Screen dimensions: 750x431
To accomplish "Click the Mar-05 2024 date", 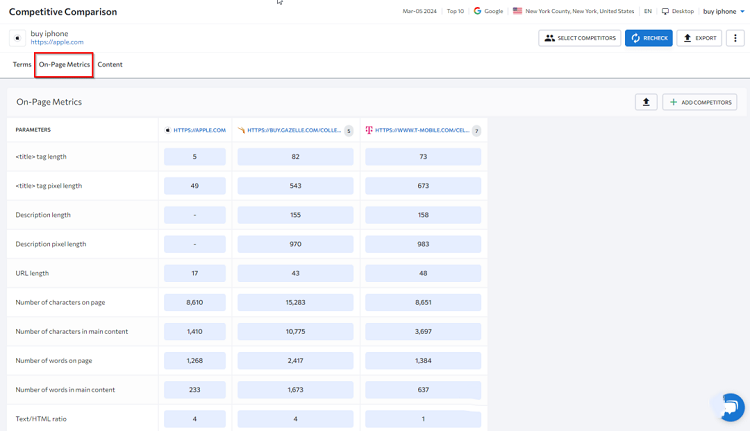I will pyautogui.click(x=419, y=11).
